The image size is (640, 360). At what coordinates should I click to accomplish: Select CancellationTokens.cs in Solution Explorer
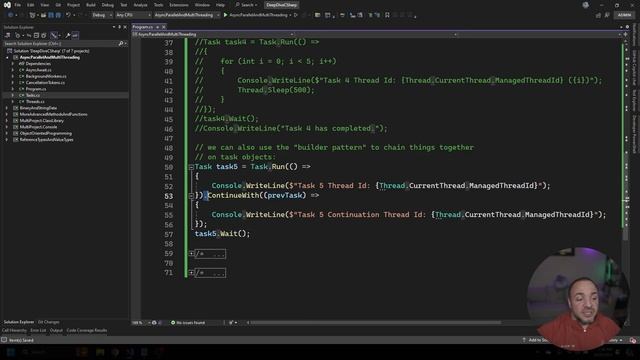[45, 82]
